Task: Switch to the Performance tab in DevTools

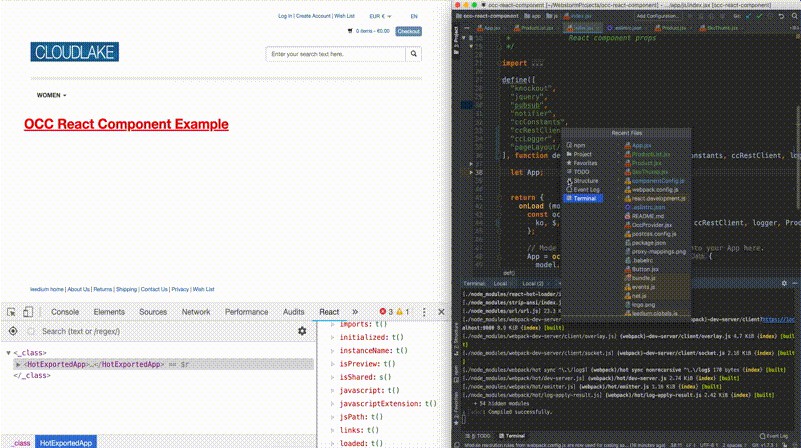Action: click(246, 312)
